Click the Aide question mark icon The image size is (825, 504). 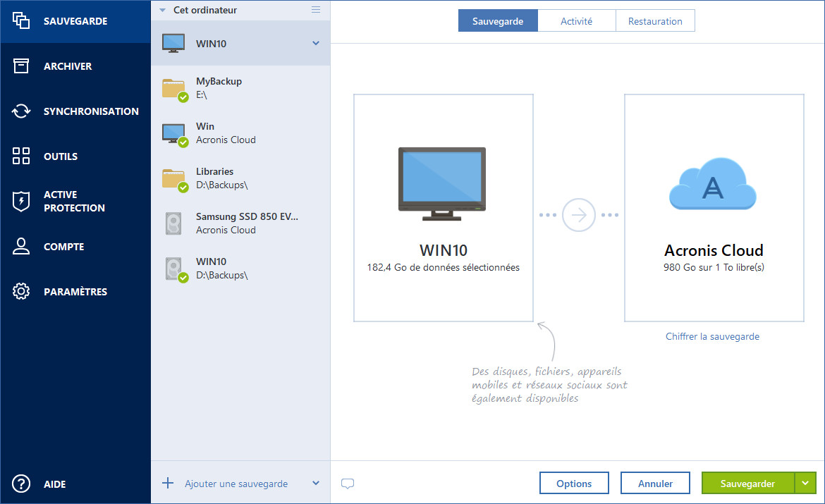(21, 484)
